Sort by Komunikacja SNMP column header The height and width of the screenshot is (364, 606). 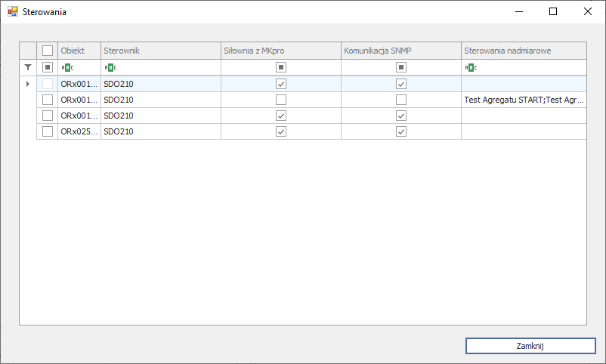click(x=401, y=51)
